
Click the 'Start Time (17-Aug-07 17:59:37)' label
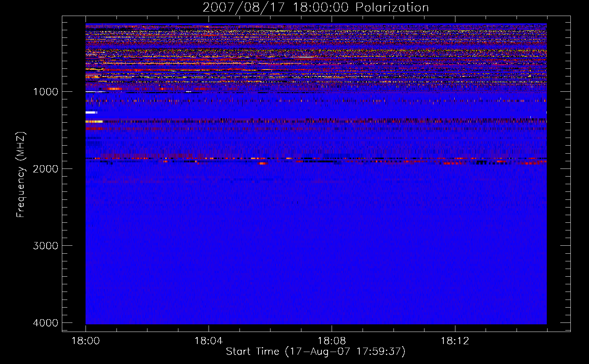click(316, 352)
